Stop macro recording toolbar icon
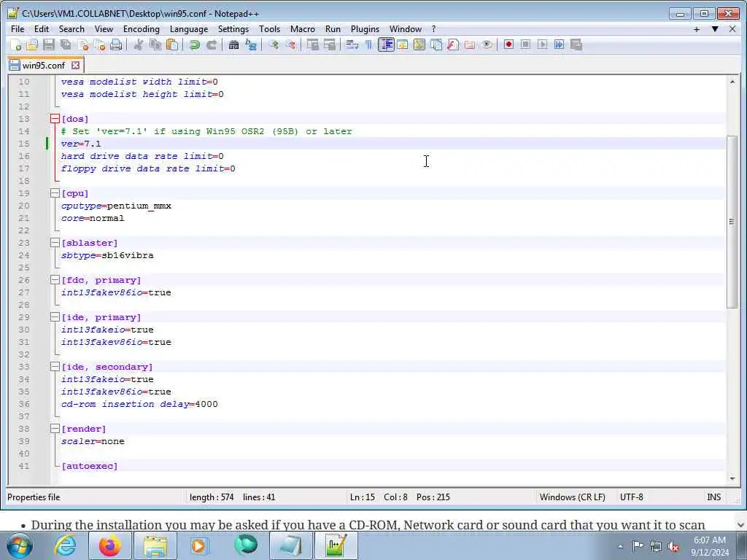The height and width of the screenshot is (560, 747). click(525, 44)
